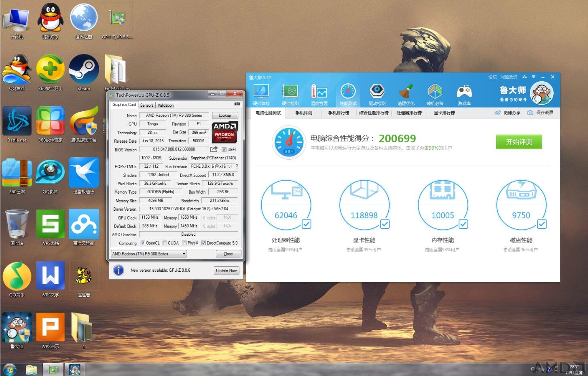The image size is (588, 376).
Task: Open 鲁大师 desktop icon
Action: click(x=17, y=331)
